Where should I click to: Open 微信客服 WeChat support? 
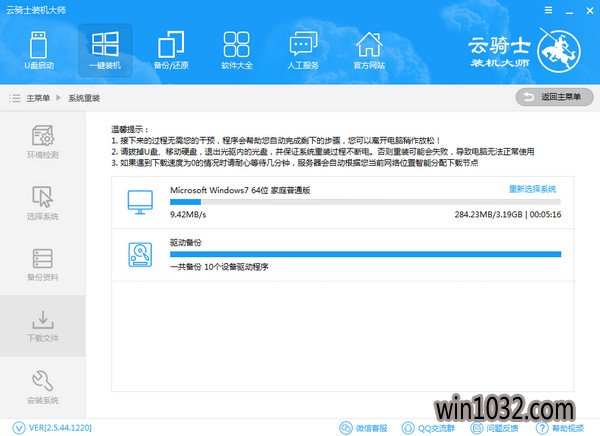pyautogui.click(x=372, y=428)
